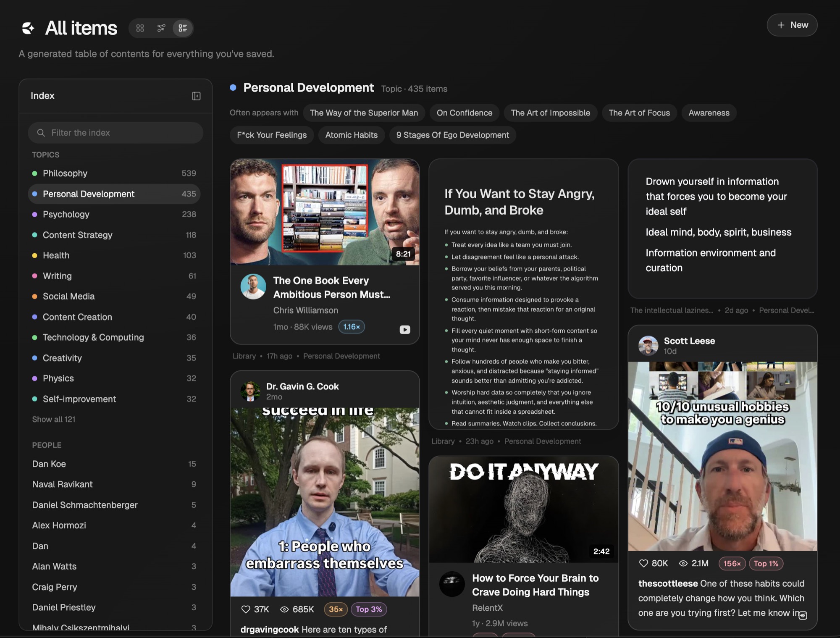Switch to the graph connections view
840x638 pixels.
coord(161,28)
